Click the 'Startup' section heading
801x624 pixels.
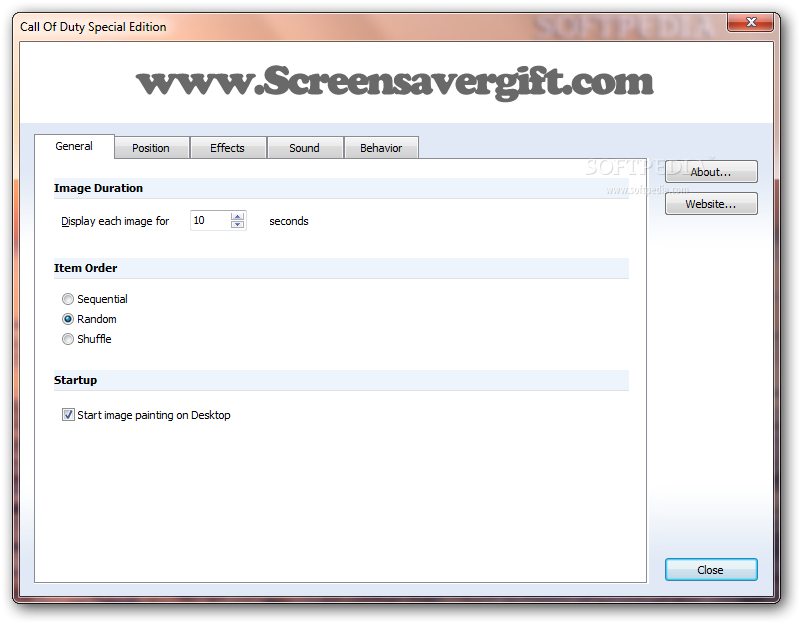point(76,380)
